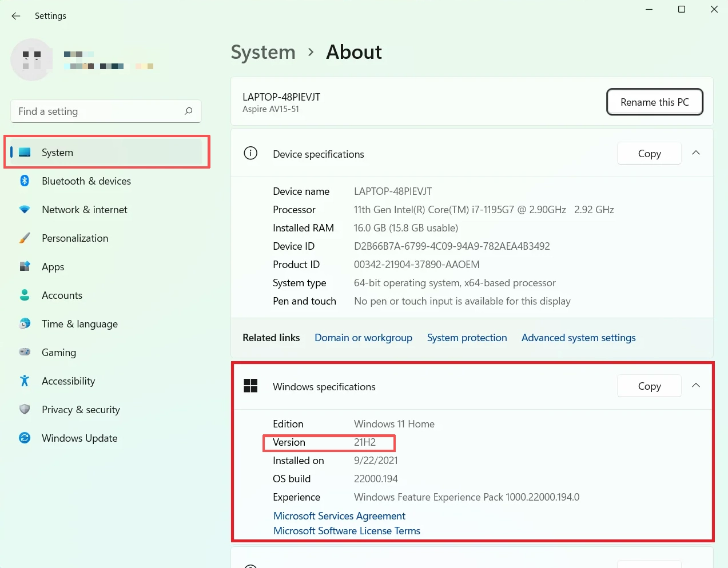Image resolution: width=728 pixels, height=568 pixels.
Task: Click the Device specifications info icon
Action: (250, 153)
